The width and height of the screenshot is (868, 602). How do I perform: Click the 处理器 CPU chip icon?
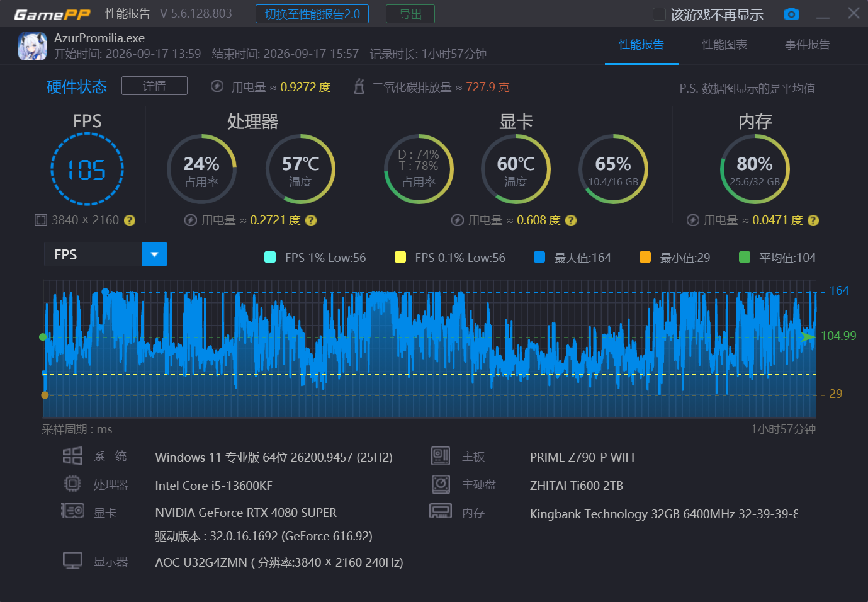point(72,484)
